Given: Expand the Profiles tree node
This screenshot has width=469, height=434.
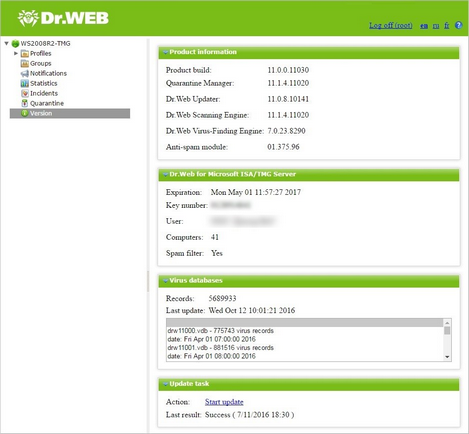Looking at the screenshot, I should coord(16,53).
